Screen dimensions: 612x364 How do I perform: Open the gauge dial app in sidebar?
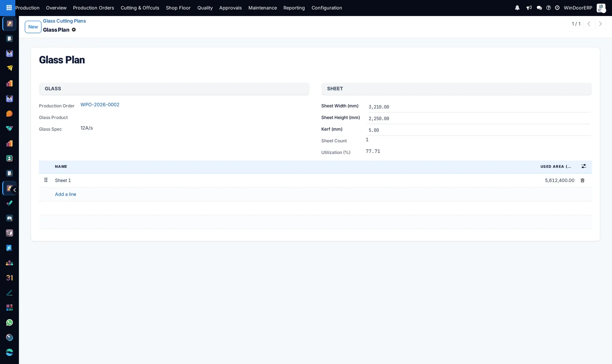[x=10, y=338]
